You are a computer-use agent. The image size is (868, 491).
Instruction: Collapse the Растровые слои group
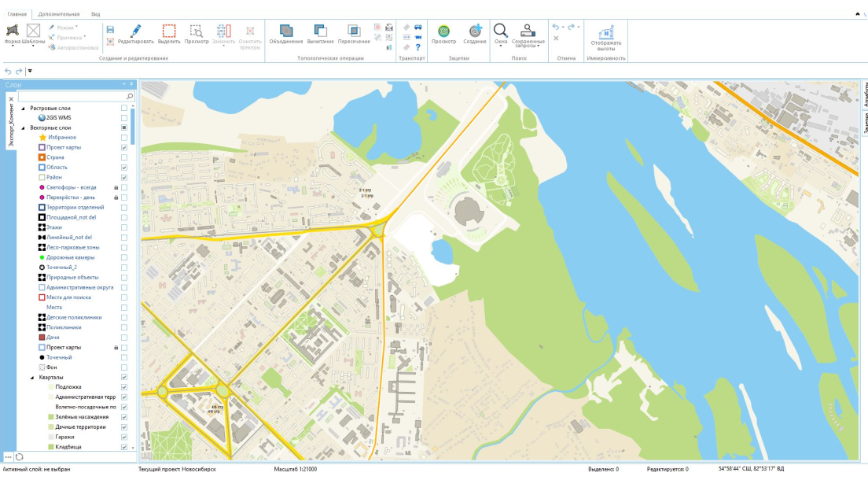(x=24, y=109)
